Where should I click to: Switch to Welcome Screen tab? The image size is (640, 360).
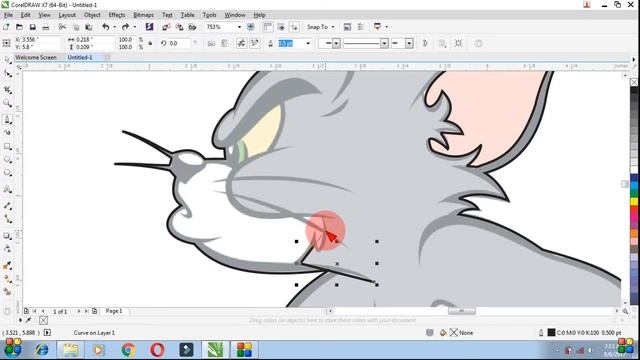point(36,58)
